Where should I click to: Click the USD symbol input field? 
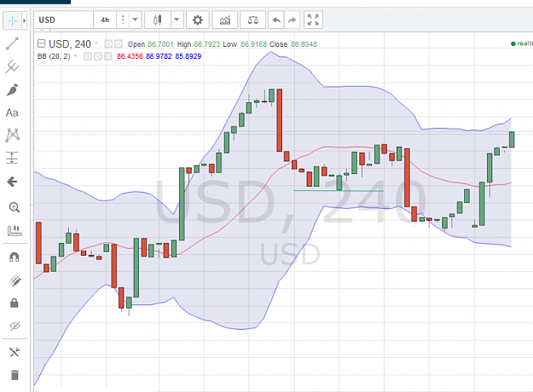pyautogui.click(x=64, y=20)
